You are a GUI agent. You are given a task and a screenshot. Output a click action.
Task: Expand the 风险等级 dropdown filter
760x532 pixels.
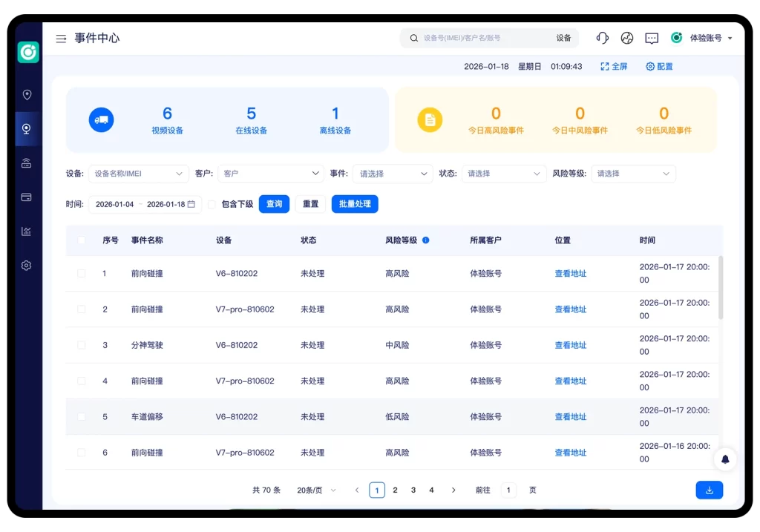(632, 174)
